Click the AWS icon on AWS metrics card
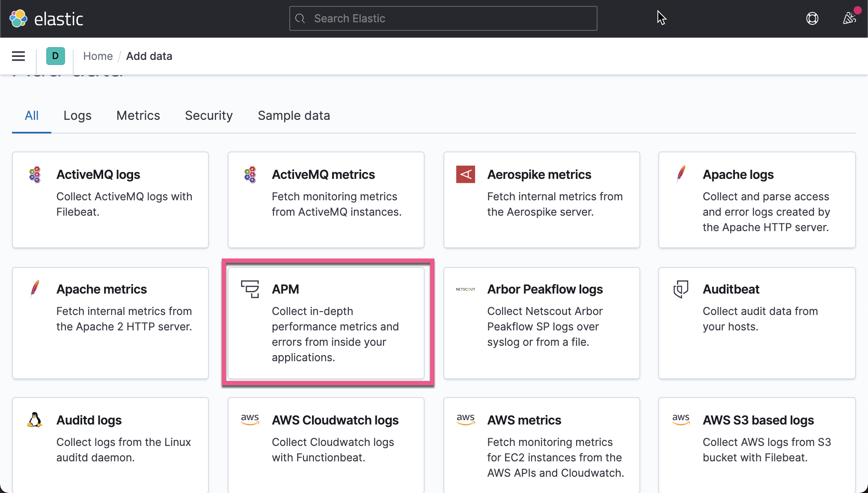Image resolution: width=868 pixels, height=493 pixels. click(x=466, y=420)
